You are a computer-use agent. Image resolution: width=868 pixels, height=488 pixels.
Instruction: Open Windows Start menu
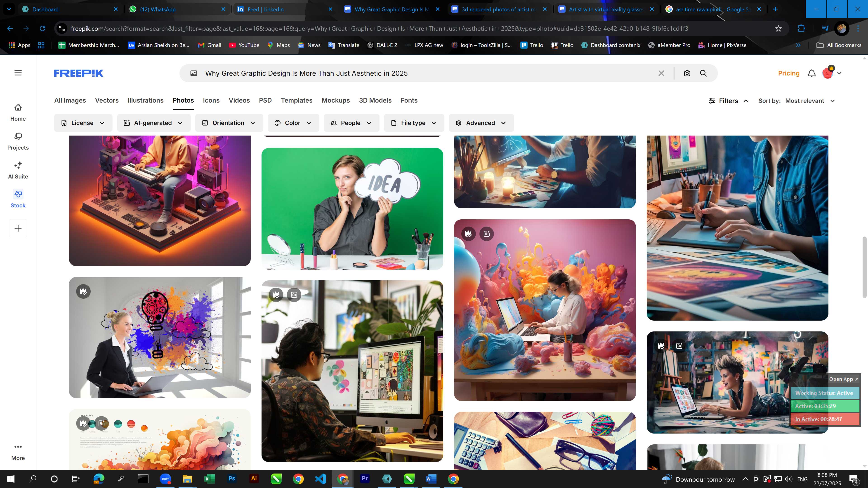point(10,479)
